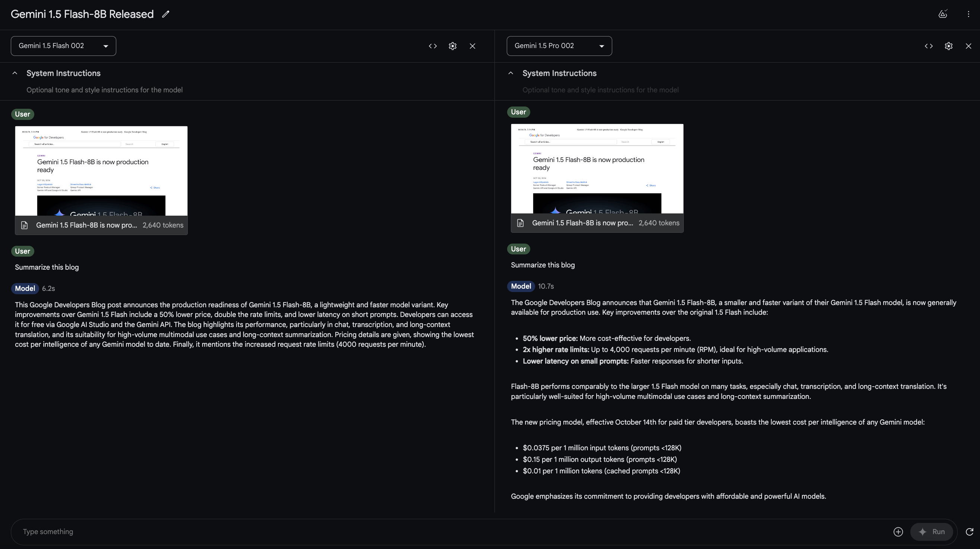The height and width of the screenshot is (549, 980).
Task: Click 'Summarize this blog' text in left panel
Action: pyautogui.click(x=47, y=267)
